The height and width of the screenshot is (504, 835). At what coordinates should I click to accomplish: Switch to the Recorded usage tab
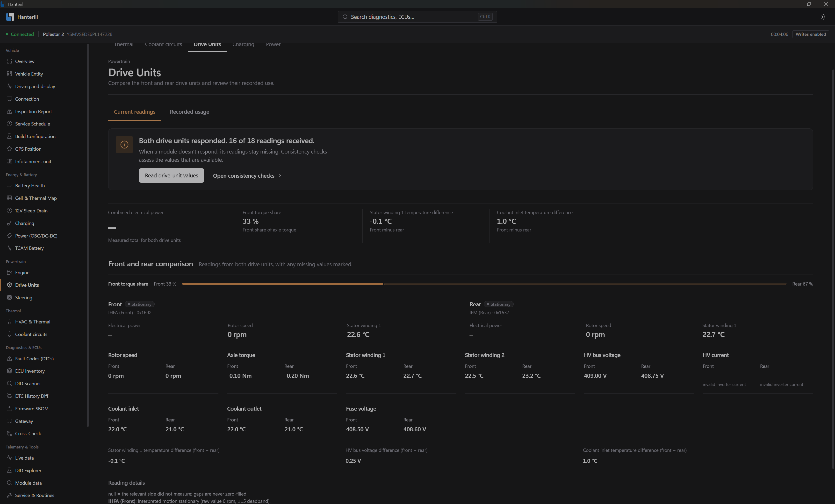(x=189, y=112)
